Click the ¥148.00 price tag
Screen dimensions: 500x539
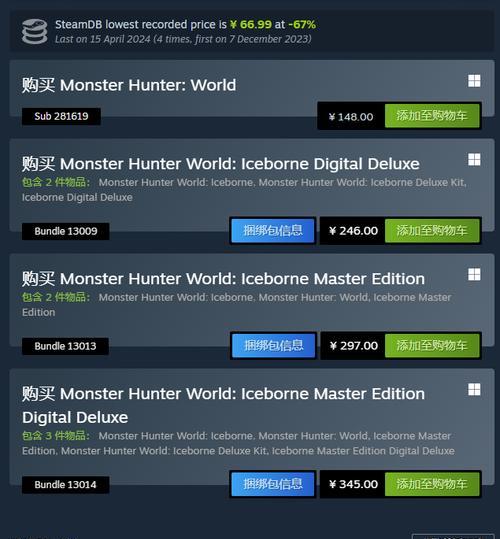[x=351, y=117]
